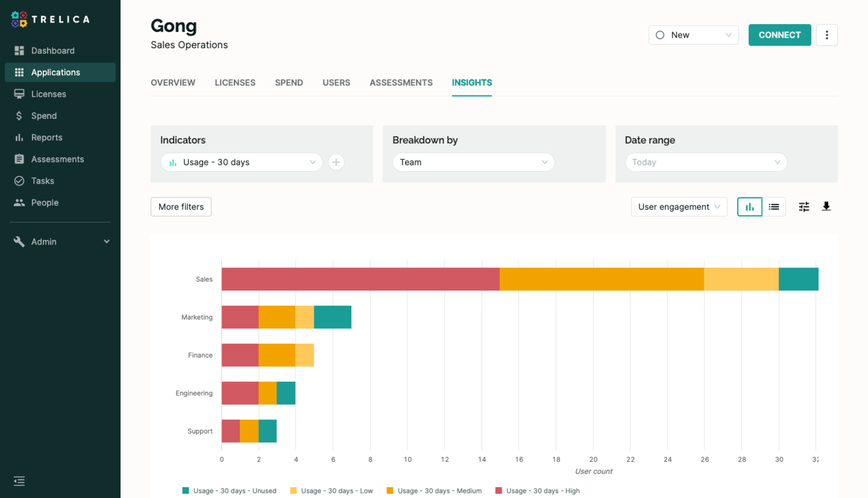868x498 pixels.
Task: Open the Spend dollar icon
Action: 19,116
